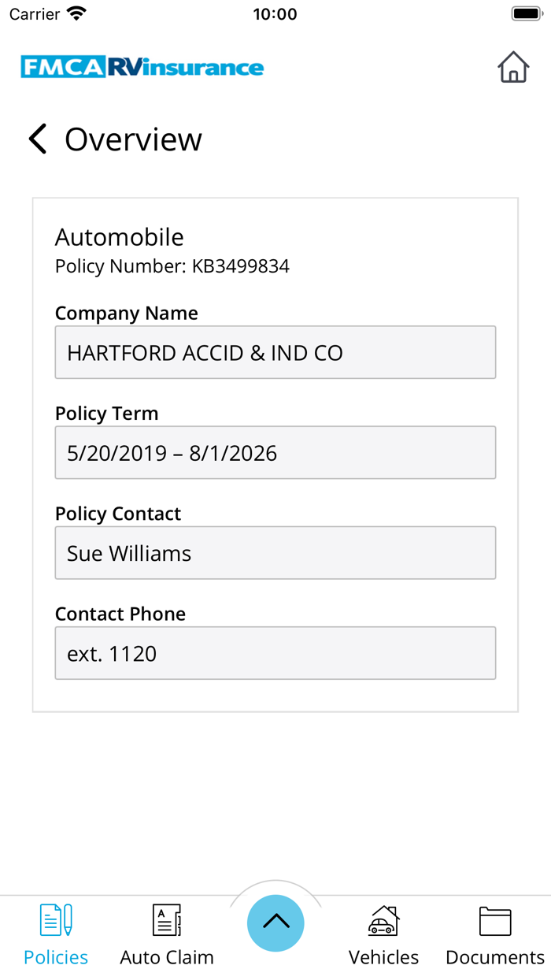The image size is (551, 980).
Task: Select the Company Name field
Action: coord(275,352)
